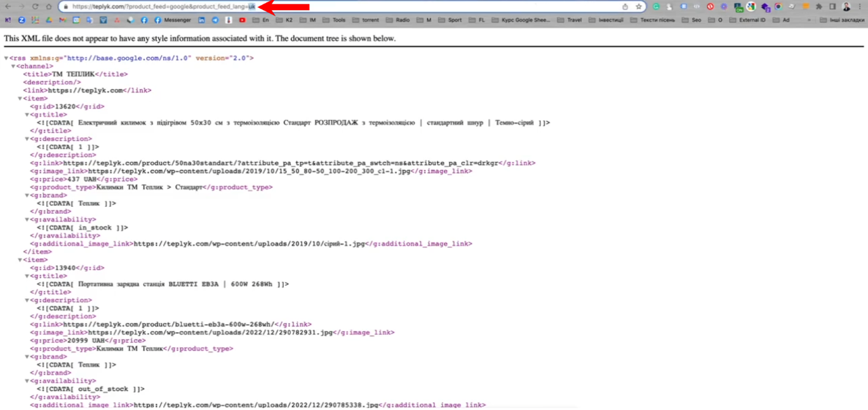Click the bluetti-eb3a-600w-268wh product URL

tap(169, 324)
